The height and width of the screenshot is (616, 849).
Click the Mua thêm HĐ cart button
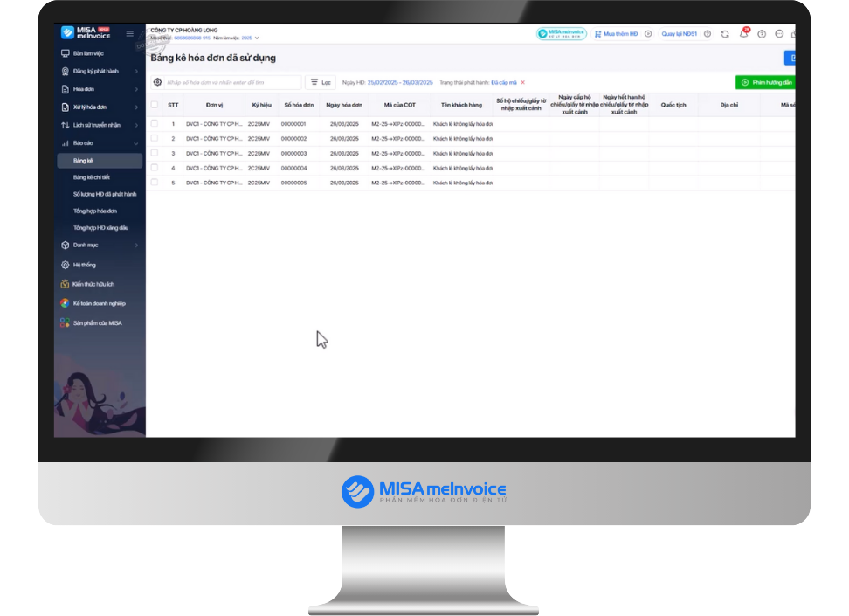tap(616, 34)
